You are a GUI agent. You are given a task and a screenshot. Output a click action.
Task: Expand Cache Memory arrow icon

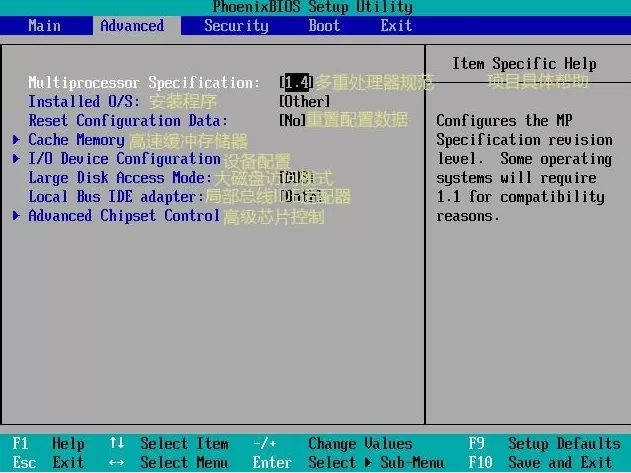[x=16, y=140]
